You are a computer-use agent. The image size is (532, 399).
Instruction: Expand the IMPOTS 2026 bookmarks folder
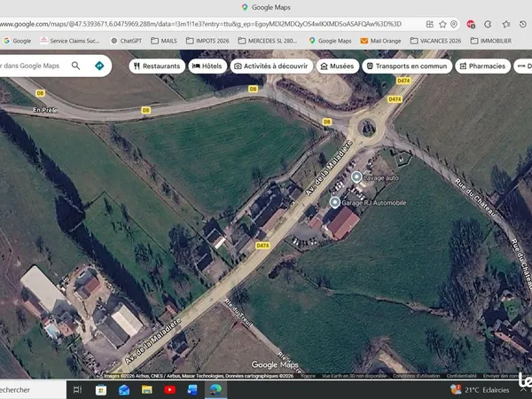(207, 41)
